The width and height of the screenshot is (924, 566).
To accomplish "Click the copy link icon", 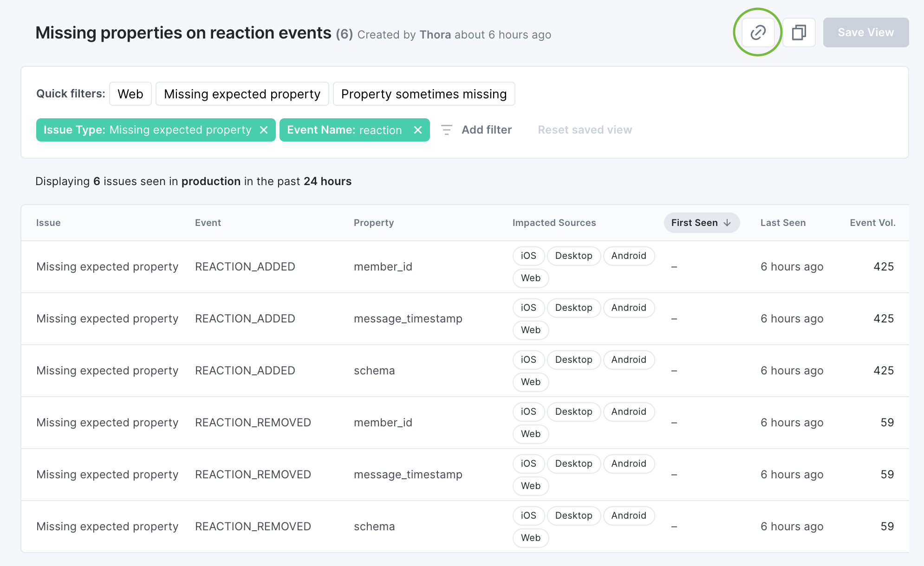I will [x=758, y=32].
